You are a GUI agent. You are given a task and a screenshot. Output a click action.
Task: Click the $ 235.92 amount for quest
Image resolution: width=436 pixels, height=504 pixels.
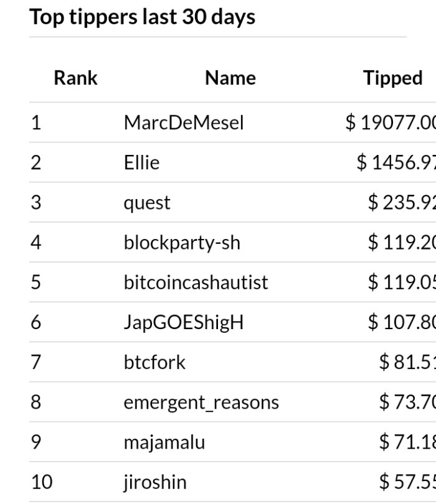click(402, 202)
